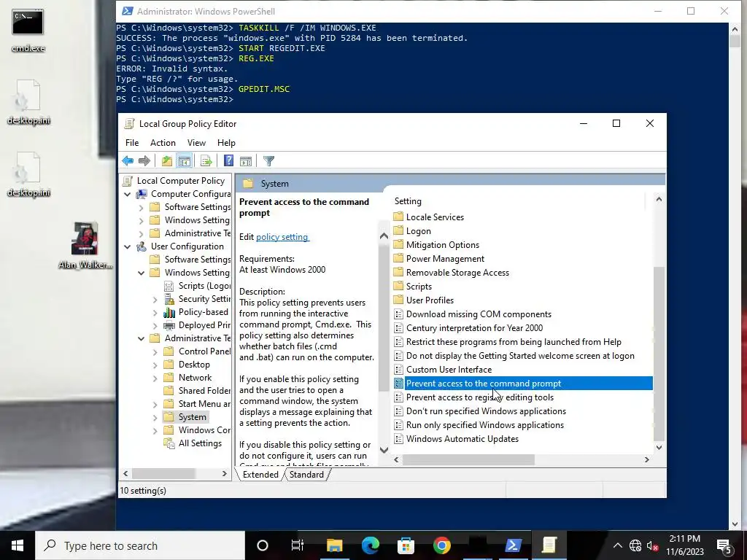Expand the System tree node arrow
This screenshot has height=560, width=747.
point(155,418)
